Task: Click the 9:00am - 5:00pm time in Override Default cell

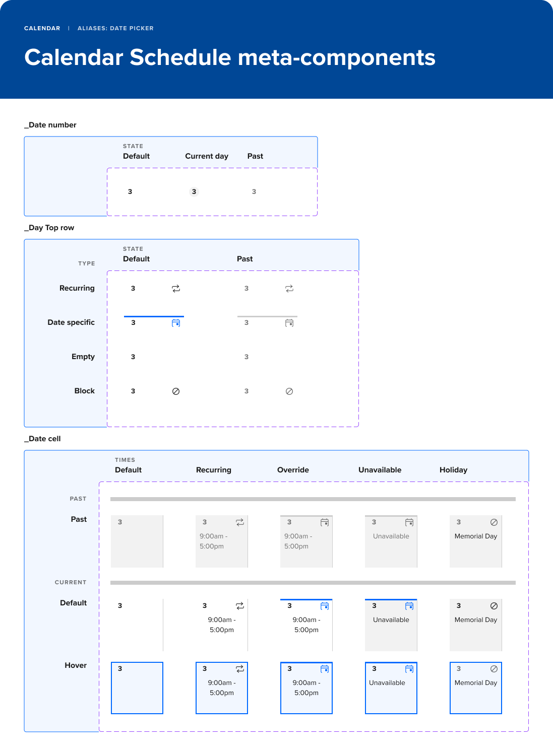Action: (x=306, y=625)
